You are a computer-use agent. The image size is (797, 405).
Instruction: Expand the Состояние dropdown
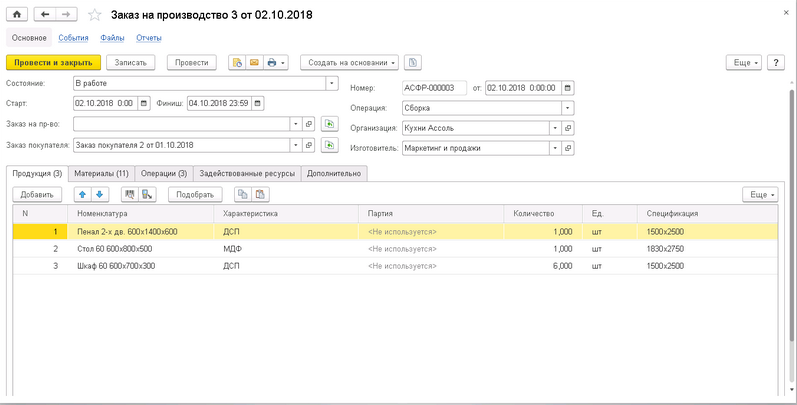331,83
